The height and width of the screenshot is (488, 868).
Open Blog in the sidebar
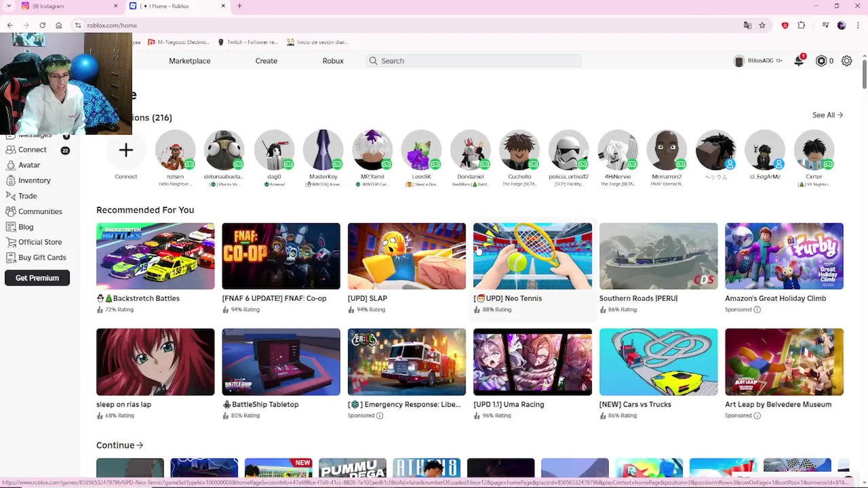coord(26,227)
